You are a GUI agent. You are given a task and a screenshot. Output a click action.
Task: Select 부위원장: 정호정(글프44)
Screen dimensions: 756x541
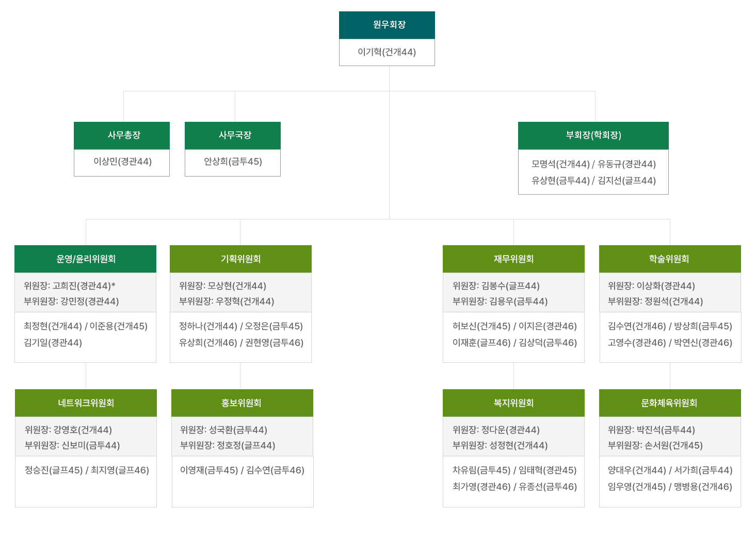(x=228, y=445)
